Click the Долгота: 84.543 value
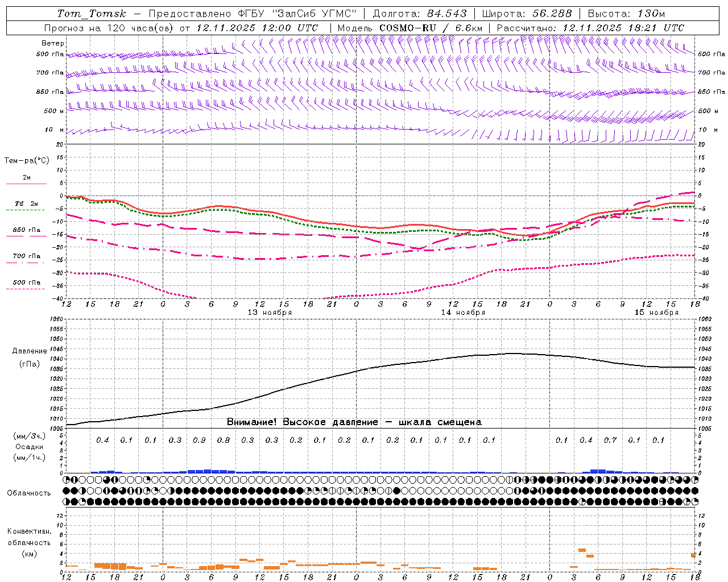The width and height of the screenshot is (728, 582). [x=420, y=14]
